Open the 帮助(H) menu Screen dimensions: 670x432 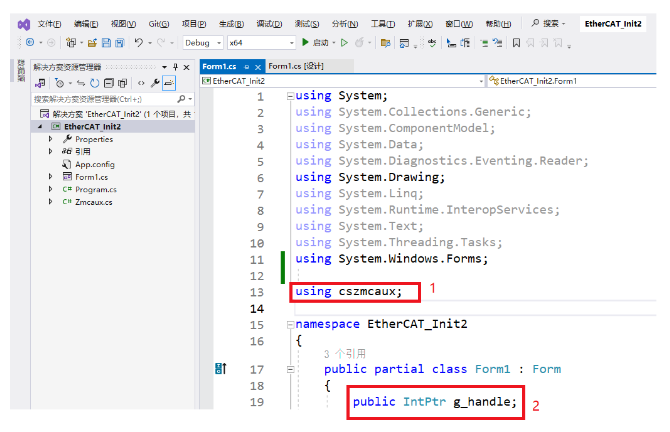498,24
